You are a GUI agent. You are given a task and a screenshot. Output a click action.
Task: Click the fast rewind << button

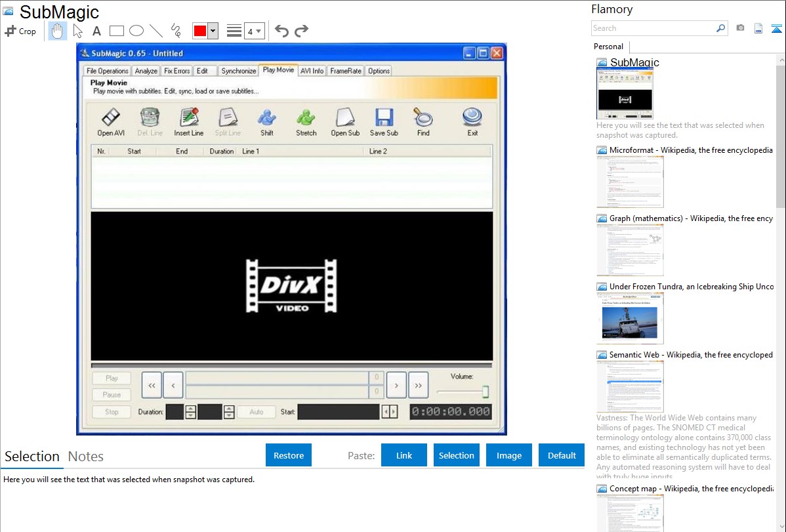tap(152, 385)
